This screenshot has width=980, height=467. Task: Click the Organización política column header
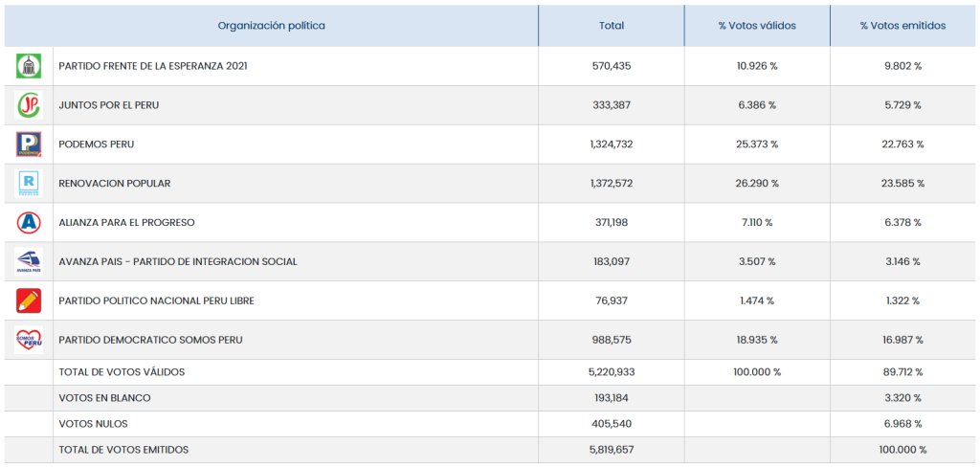click(x=271, y=26)
